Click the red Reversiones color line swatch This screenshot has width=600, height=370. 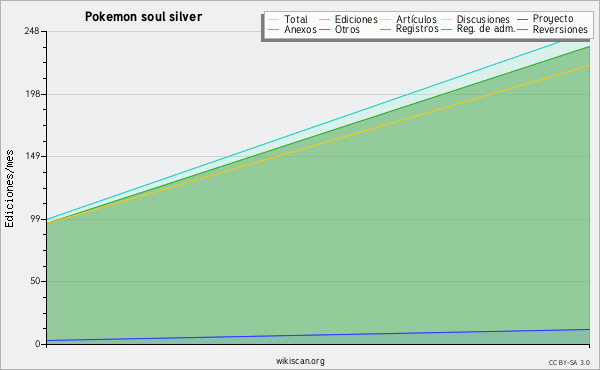[522, 29]
